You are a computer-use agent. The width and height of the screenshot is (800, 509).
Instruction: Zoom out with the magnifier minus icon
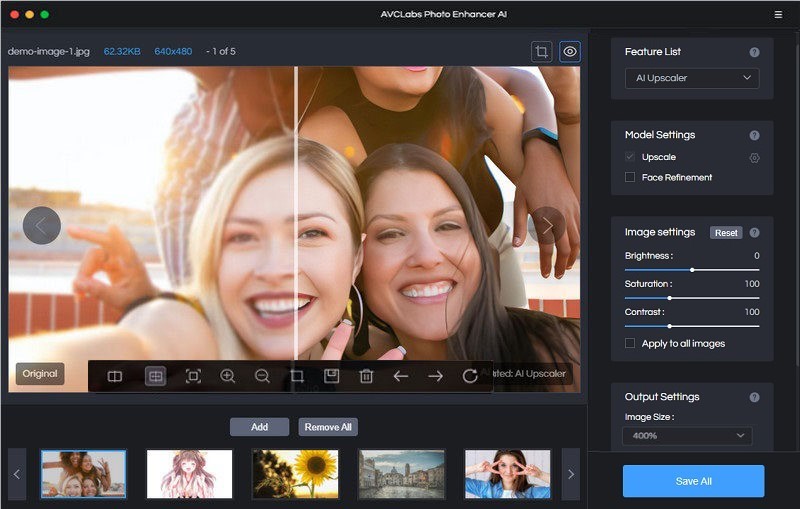click(x=262, y=376)
